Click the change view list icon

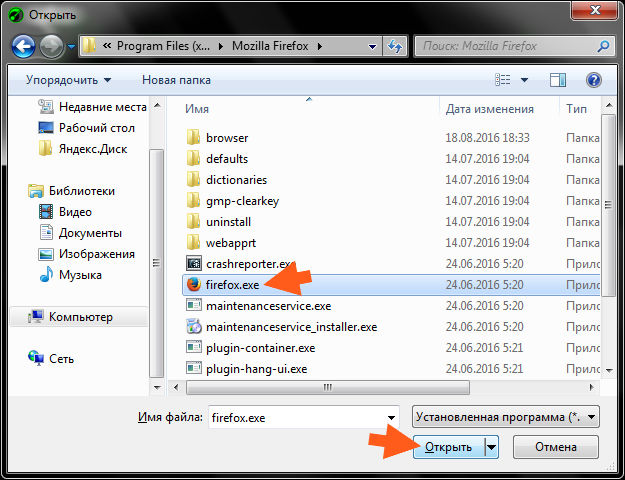pyautogui.click(x=503, y=80)
